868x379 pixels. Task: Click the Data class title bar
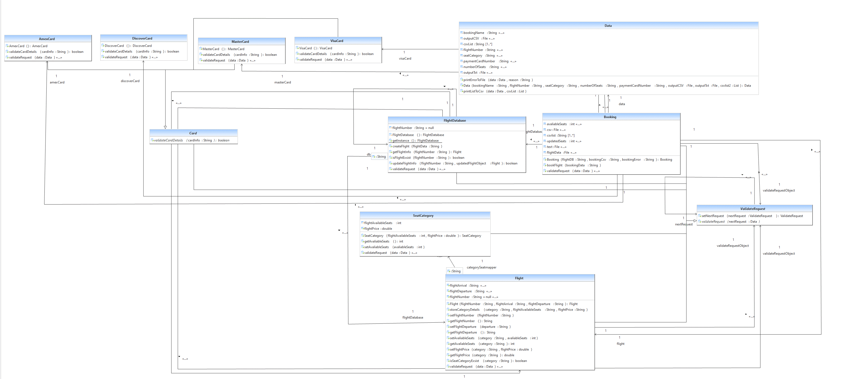(608, 26)
